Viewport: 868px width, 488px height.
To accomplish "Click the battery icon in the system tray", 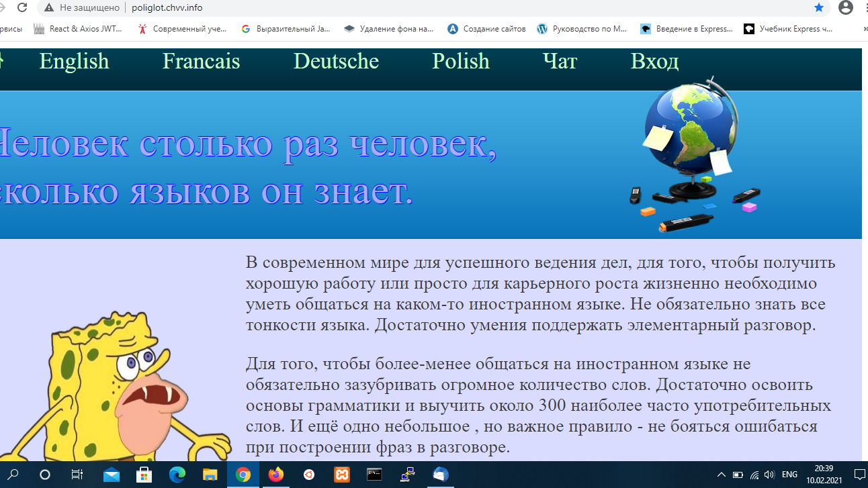I will click(738, 475).
